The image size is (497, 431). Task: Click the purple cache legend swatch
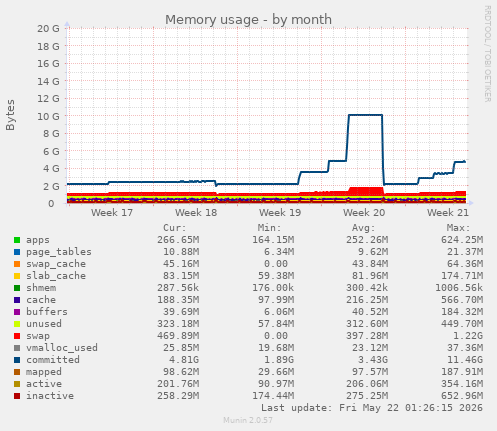(x=17, y=300)
